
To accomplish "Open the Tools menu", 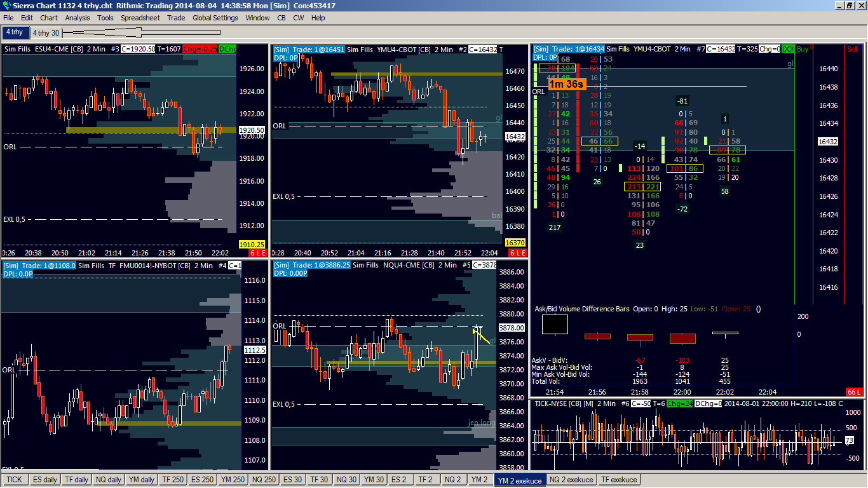I will pyautogui.click(x=105, y=18).
